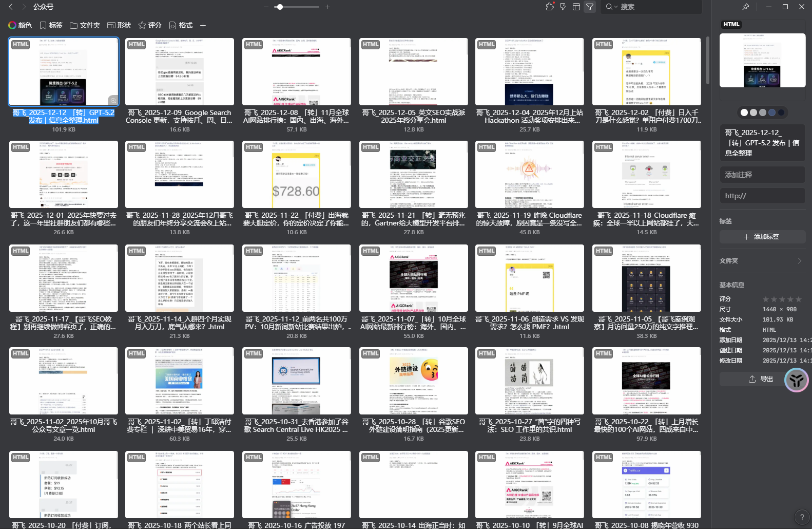Viewport: 812px width, 529px height.
Task: Click the http:// URL input field
Action: [762, 196]
